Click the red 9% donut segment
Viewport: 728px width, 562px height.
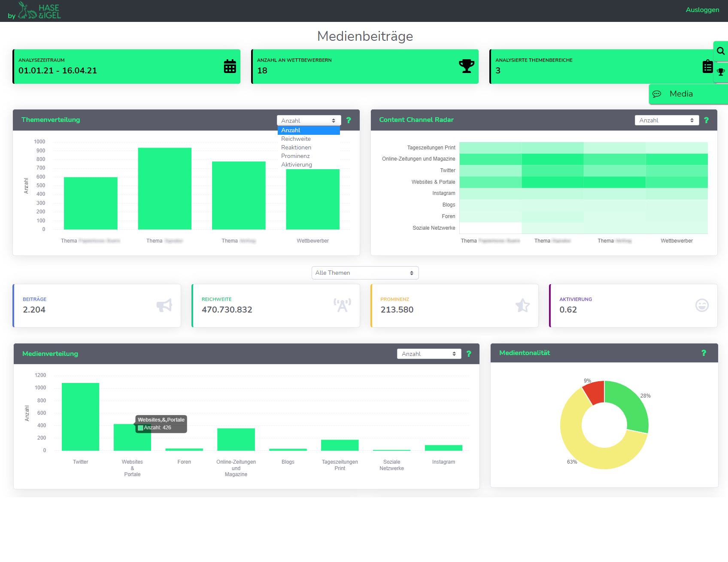coord(595,392)
